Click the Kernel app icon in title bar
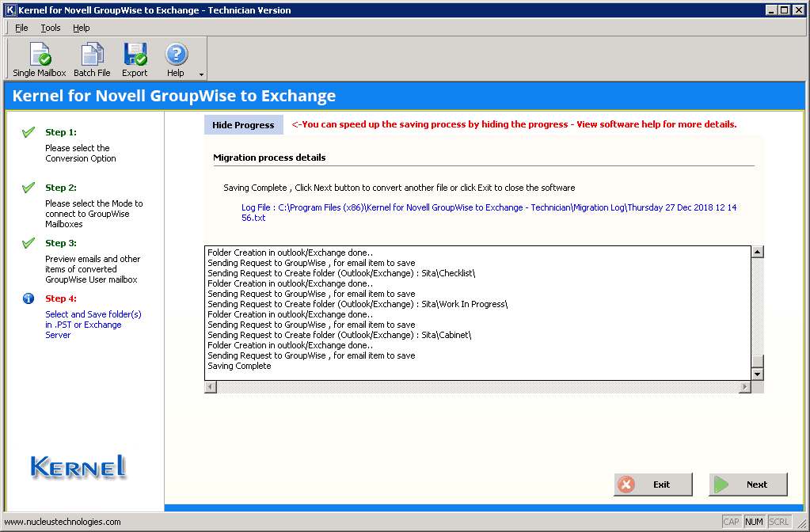 (10, 9)
